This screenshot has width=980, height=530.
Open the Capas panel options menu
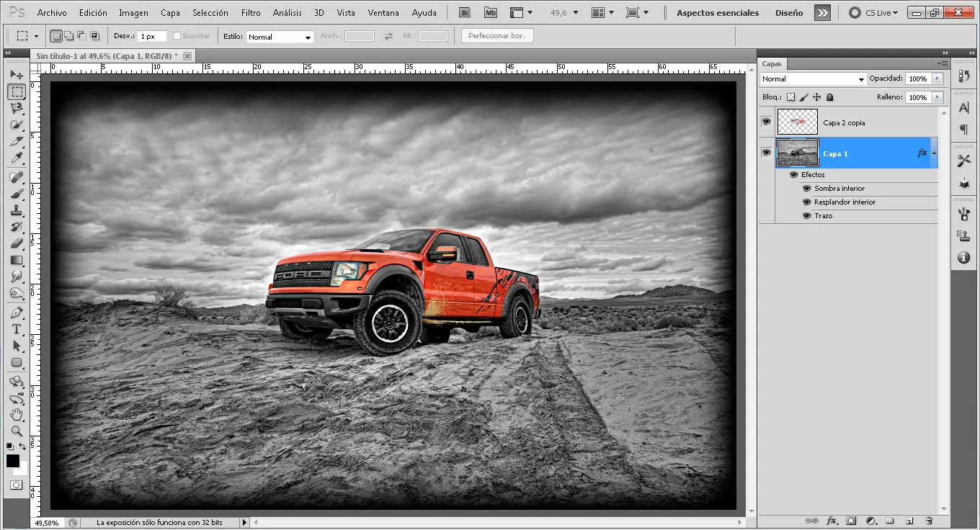[942, 64]
